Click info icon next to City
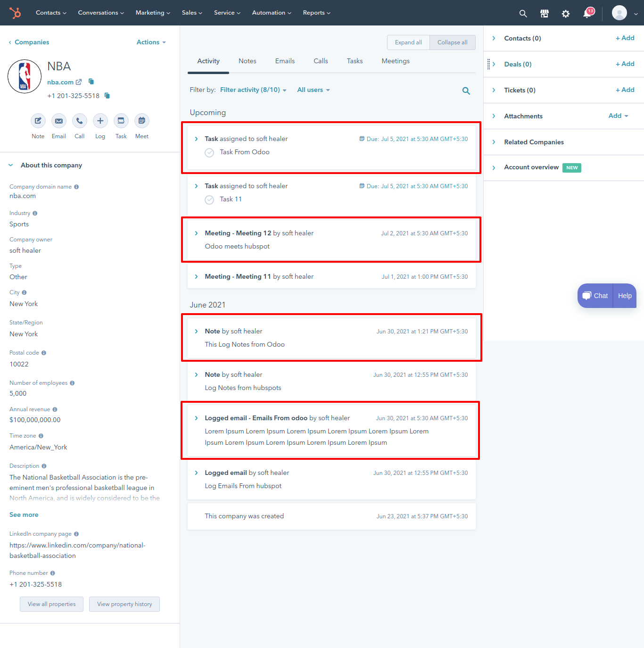Image resolution: width=644 pixels, height=648 pixels. coord(24,292)
